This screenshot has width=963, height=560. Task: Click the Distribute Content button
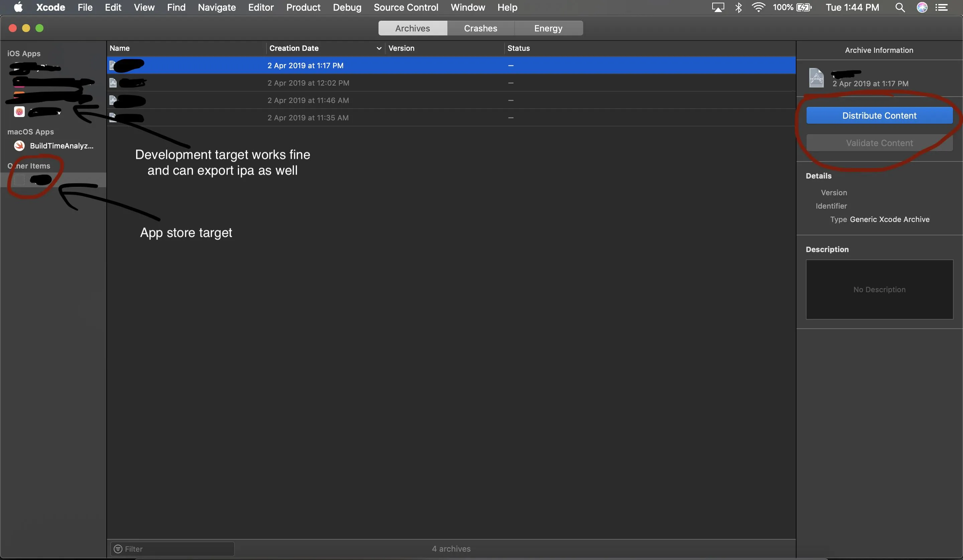click(x=879, y=115)
